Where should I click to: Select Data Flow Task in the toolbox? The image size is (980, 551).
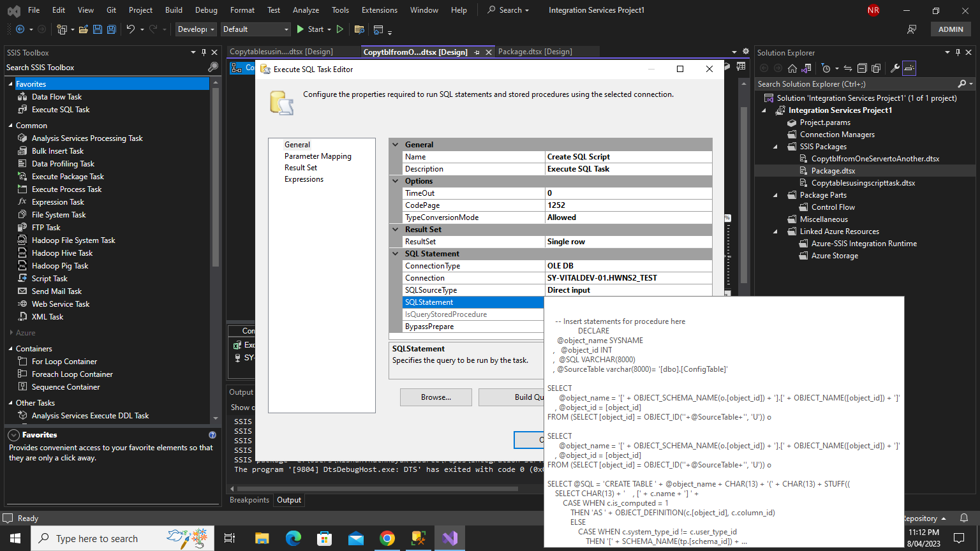tap(57, 97)
